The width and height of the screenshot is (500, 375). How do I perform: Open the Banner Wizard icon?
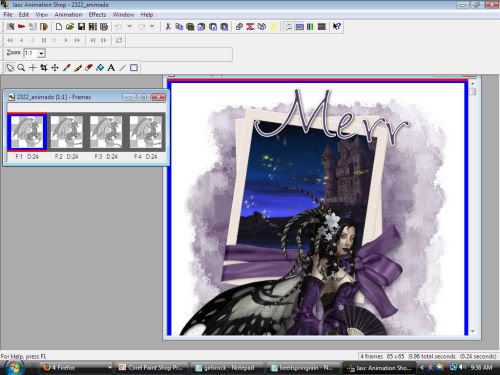pyautogui.click(x=22, y=27)
